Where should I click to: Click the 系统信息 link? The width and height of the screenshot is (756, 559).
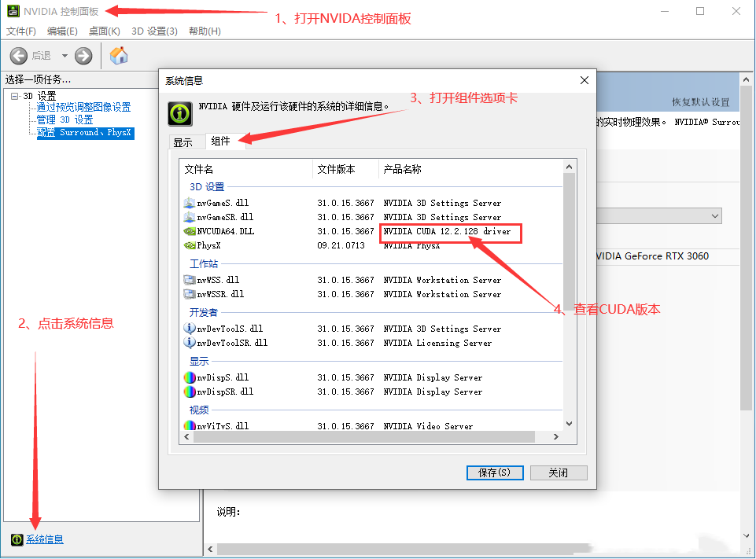[44, 539]
